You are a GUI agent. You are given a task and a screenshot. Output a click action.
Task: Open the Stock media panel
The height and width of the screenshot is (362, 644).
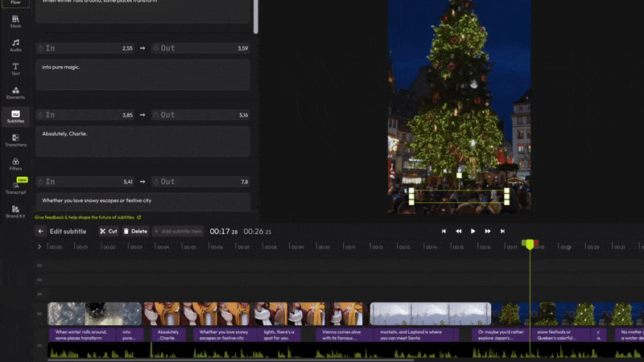15,21
